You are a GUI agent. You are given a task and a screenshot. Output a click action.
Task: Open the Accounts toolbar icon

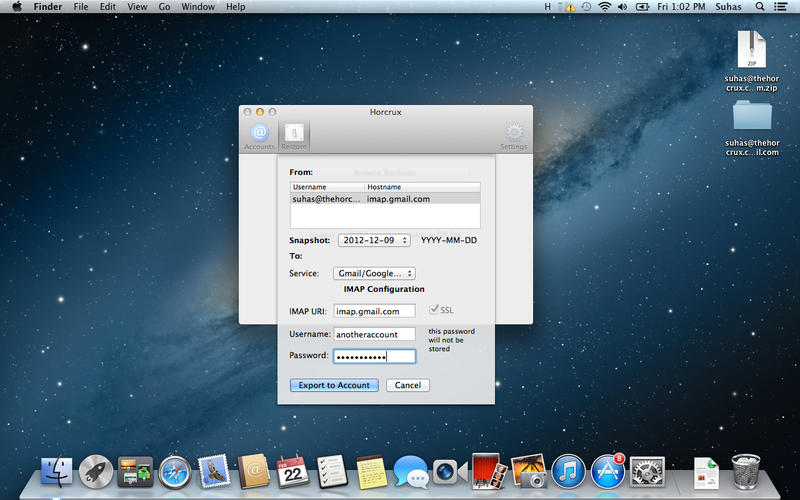[259, 134]
